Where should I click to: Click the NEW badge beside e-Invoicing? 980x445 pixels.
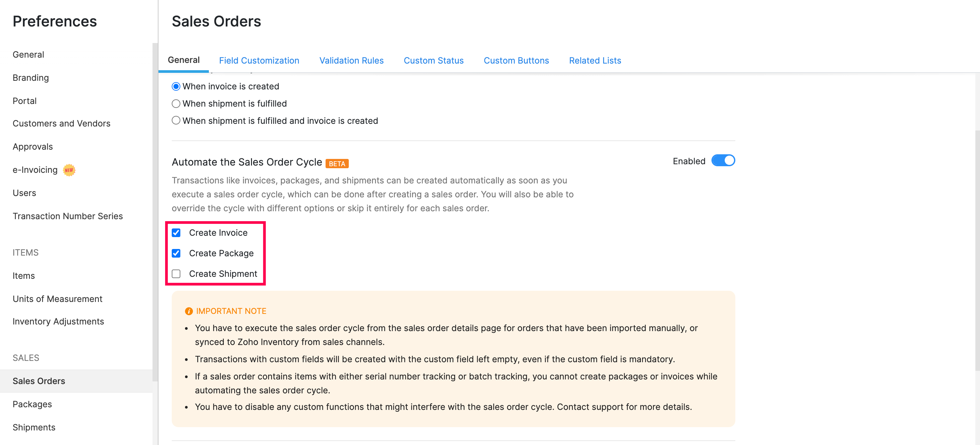pos(69,170)
